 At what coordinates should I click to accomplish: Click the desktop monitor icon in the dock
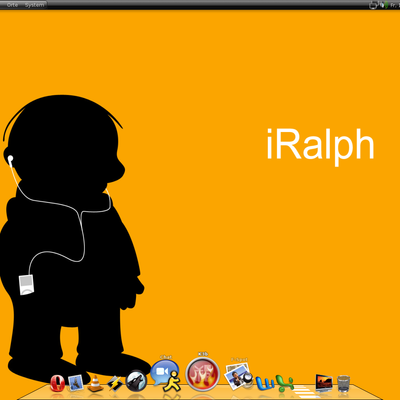click(x=324, y=383)
